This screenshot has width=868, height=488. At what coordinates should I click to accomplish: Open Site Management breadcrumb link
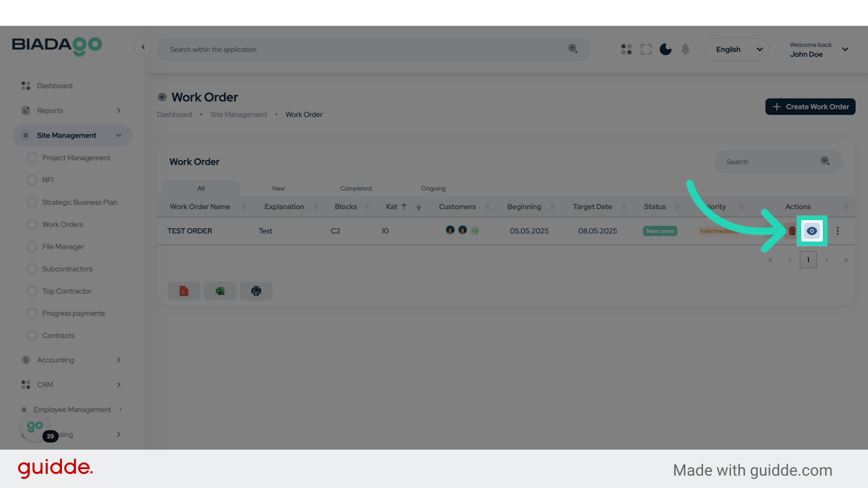[238, 115]
